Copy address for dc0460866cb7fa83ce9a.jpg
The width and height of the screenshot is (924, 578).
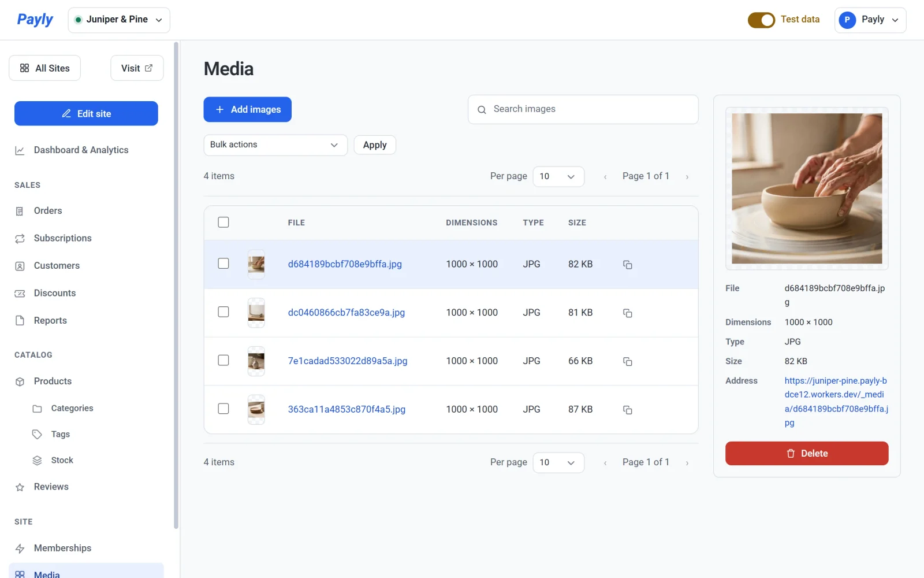point(627,313)
